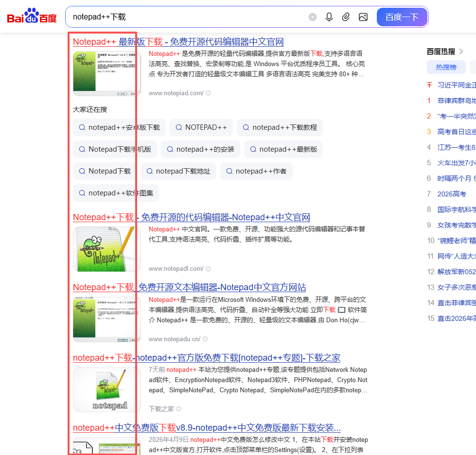The width and height of the screenshot is (476, 455).
Task: Visit the www.notepiad.com/ source link
Action: click(x=176, y=93)
